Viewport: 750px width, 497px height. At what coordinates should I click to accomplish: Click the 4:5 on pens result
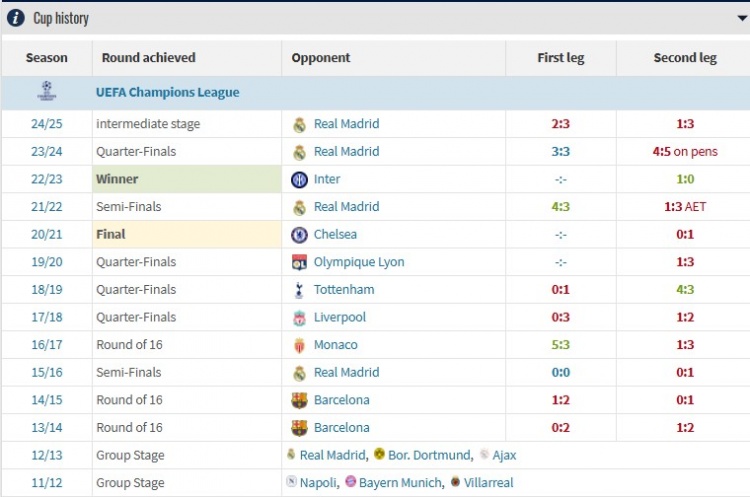click(685, 152)
